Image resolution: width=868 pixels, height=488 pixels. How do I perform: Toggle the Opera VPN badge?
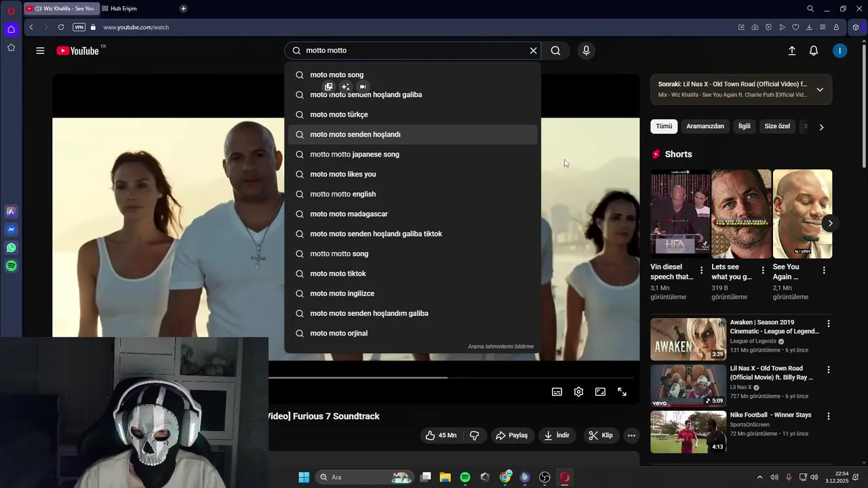coord(79,27)
